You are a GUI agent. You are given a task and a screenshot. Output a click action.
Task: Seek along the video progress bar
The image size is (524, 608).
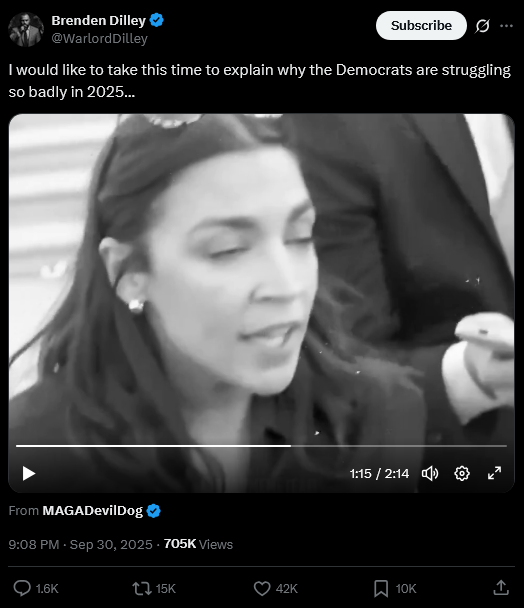(x=261, y=446)
